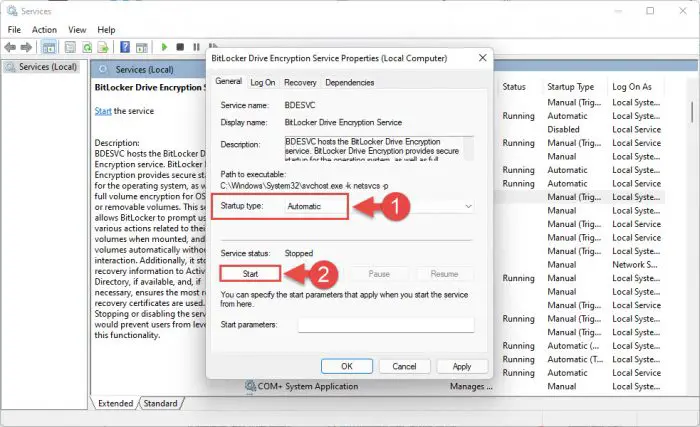Open the File menu

[x=14, y=29]
